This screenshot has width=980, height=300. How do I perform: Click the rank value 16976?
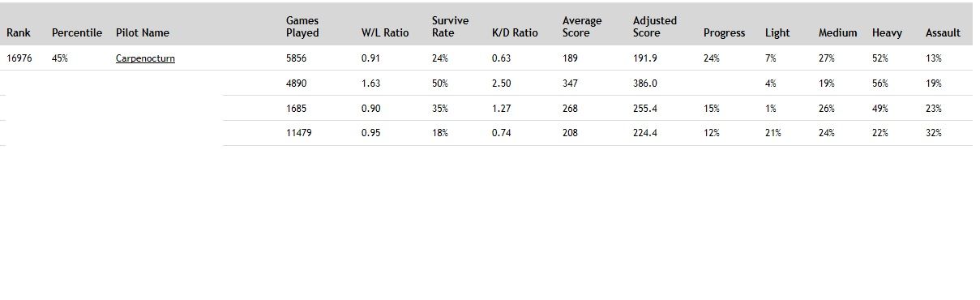19,58
